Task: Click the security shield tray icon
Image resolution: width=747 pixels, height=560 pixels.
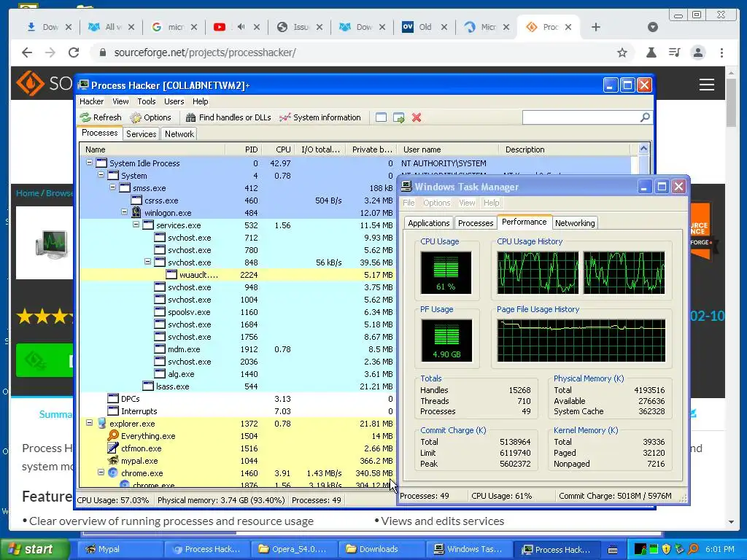Action: pyautogui.click(x=666, y=549)
